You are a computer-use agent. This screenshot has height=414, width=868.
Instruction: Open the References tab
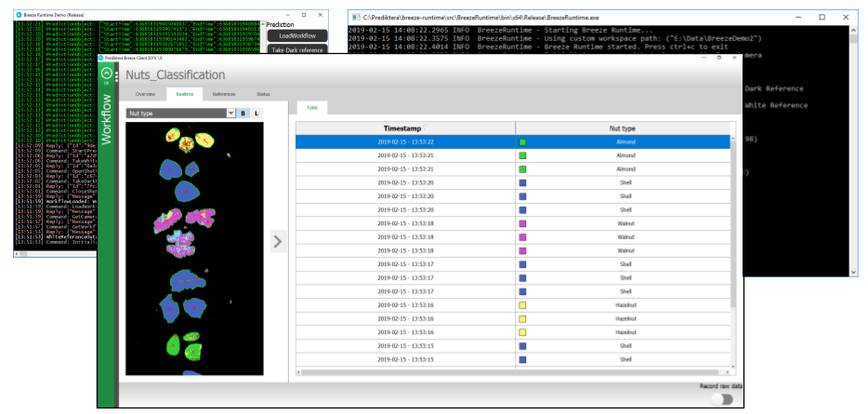(223, 95)
